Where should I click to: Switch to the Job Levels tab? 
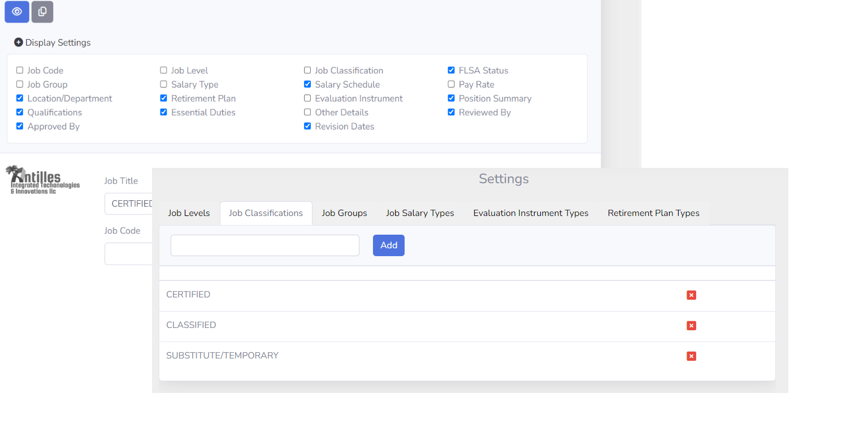point(189,213)
